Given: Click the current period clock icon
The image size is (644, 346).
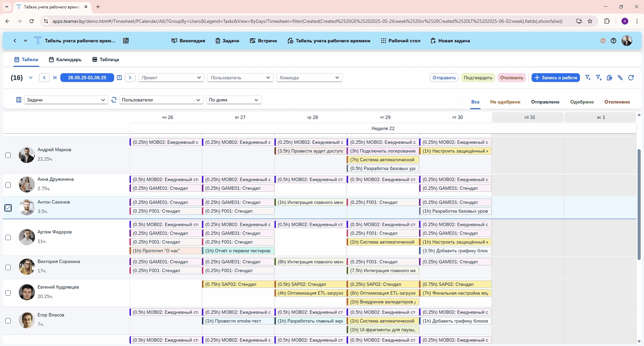Looking at the screenshot, I should pyautogui.click(x=119, y=78).
